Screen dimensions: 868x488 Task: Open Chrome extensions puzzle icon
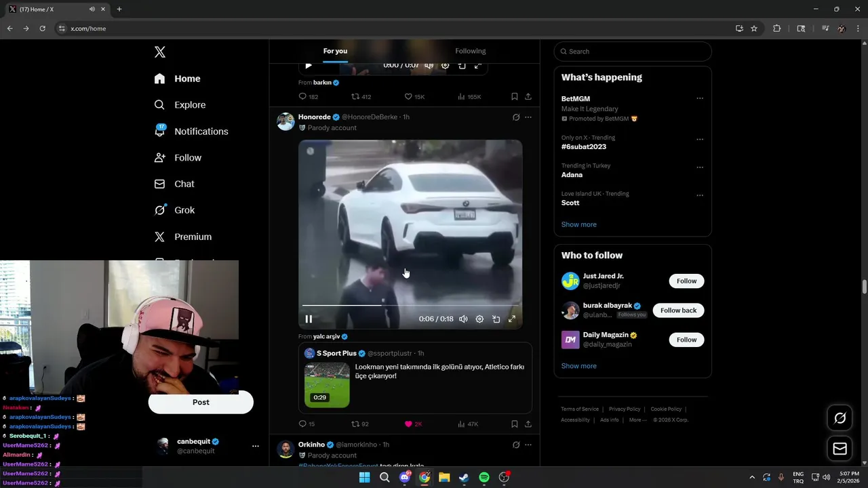click(777, 28)
